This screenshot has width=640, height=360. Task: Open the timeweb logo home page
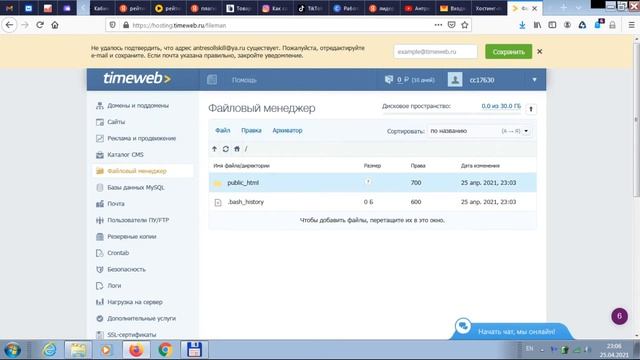pos(137,78)
